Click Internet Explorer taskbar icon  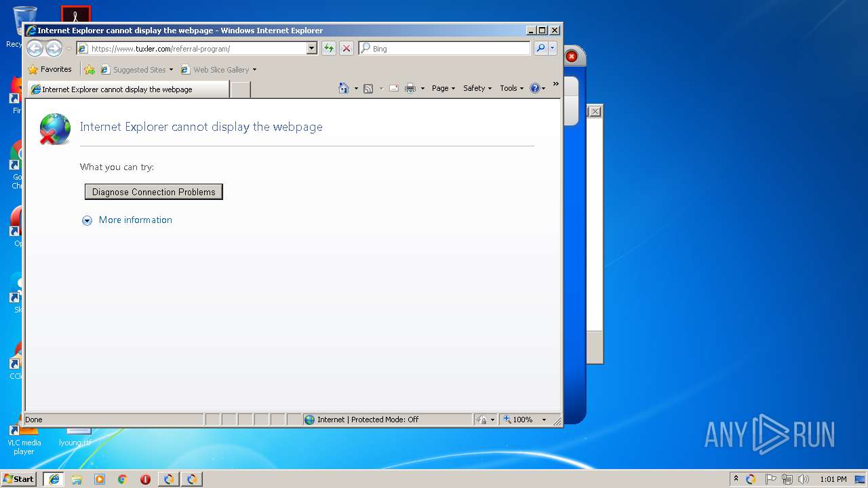54,479
